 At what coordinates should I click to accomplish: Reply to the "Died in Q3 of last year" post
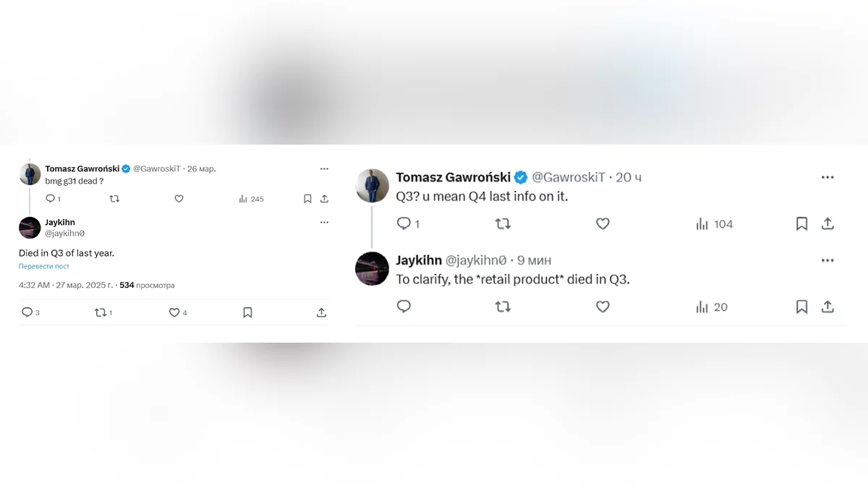tap(27, 312)
